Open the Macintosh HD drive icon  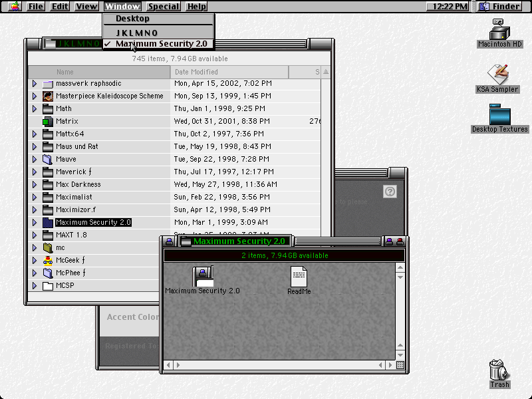(499, 29)
